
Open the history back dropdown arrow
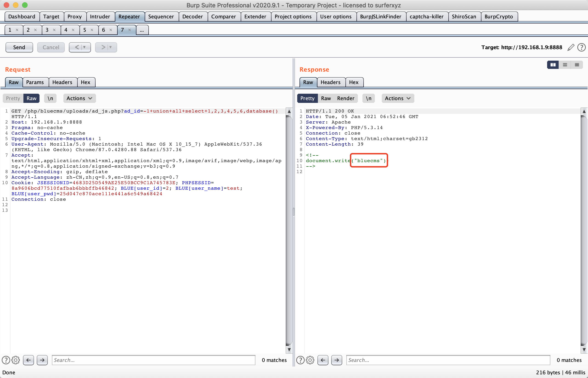[84, 47]
